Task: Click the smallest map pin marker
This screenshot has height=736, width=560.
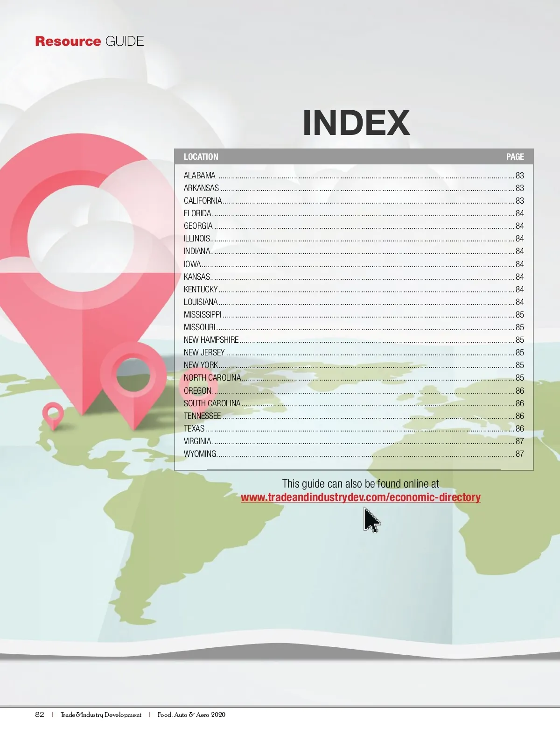Action: click(53, 415)
